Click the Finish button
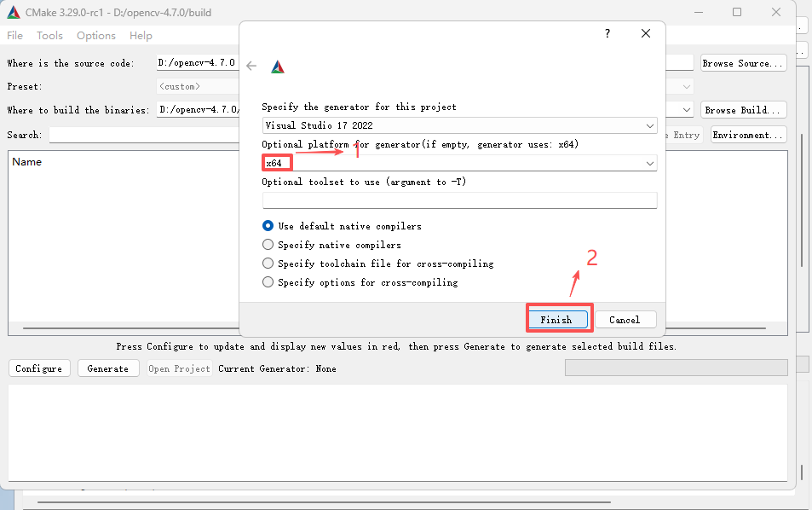812x510 pixels. click(x=558, y=320)
